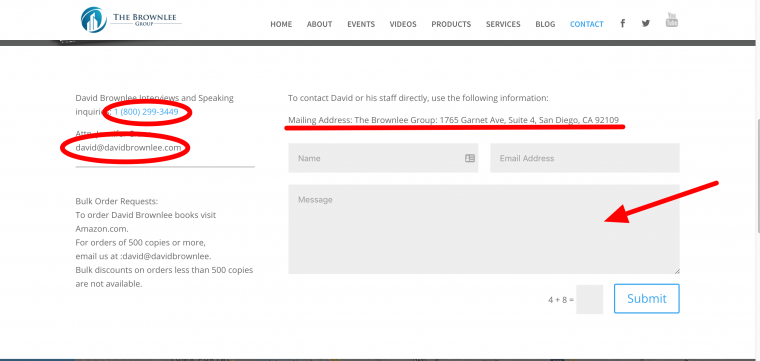
Task: Click the Message box resize handle
Action: [x=677, y=271]
